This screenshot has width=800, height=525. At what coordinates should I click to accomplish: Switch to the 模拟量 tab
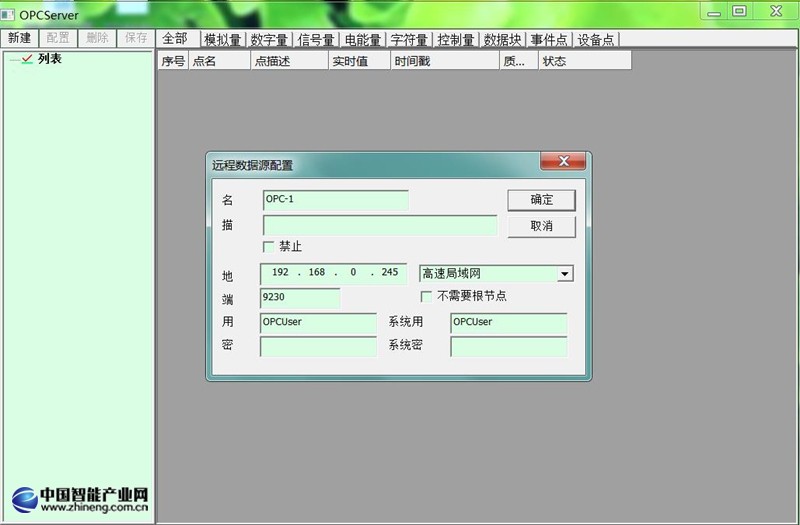(222, 40)
